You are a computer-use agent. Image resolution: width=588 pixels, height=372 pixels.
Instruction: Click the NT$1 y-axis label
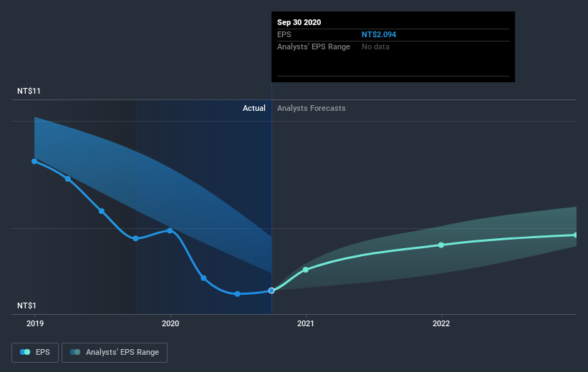26,305
